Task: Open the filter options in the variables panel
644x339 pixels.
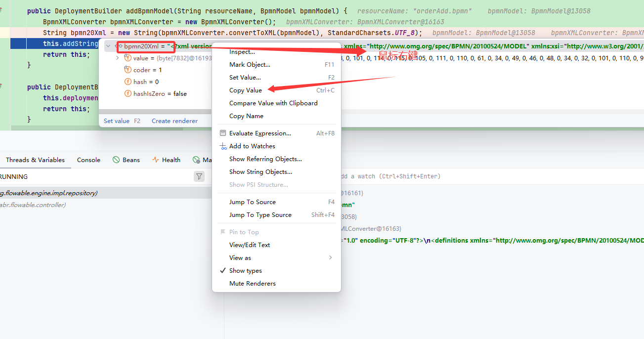Action: pyautogui.click(x=199, y=176)
